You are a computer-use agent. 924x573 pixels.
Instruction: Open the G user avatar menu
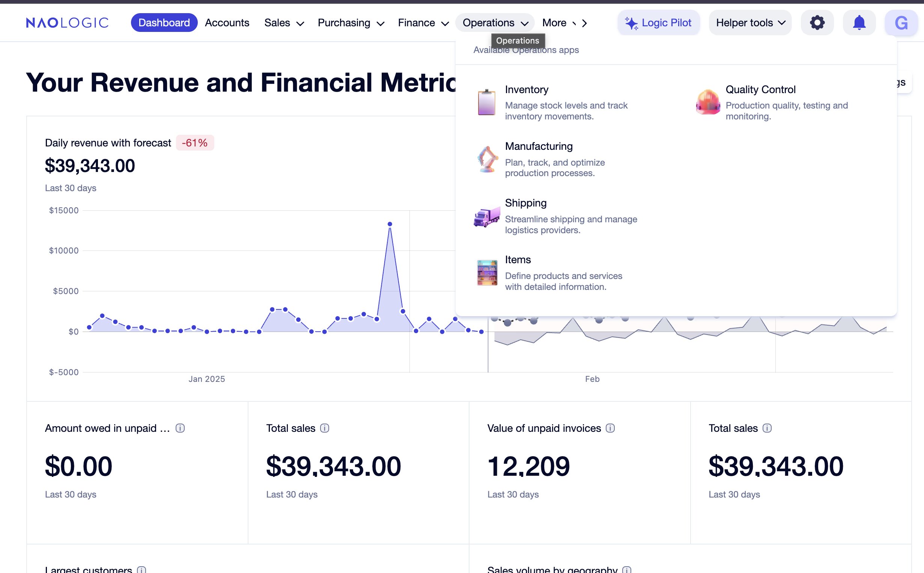pyautogui.click(x=900, y=23)
